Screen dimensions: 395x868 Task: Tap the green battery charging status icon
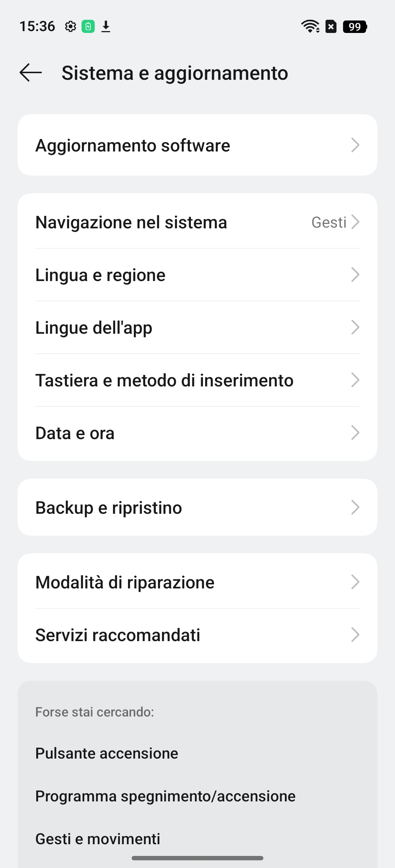[88, 27]
